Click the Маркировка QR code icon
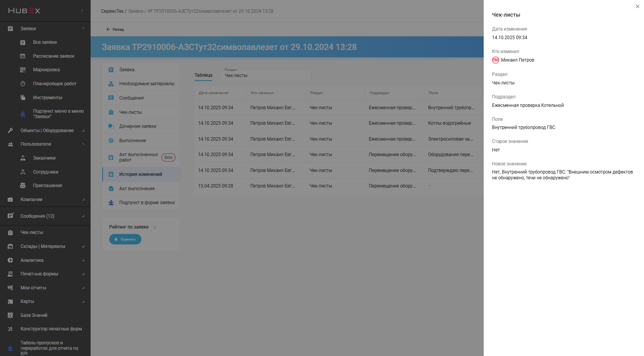This screenshot has width=644, height=356. (23, 70)
